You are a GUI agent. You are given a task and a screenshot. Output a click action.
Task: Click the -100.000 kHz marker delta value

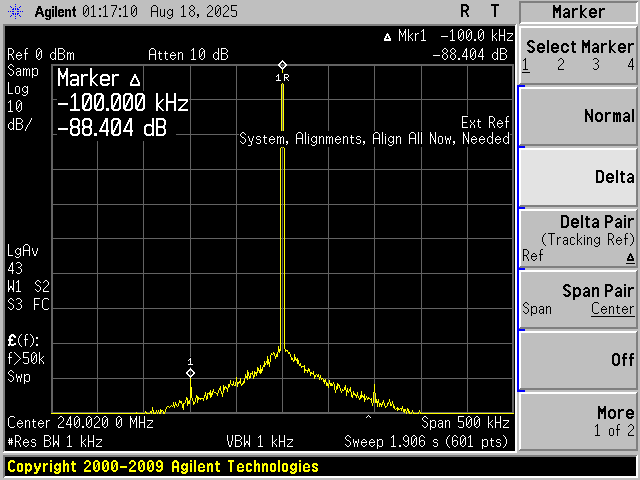[122, 102]
